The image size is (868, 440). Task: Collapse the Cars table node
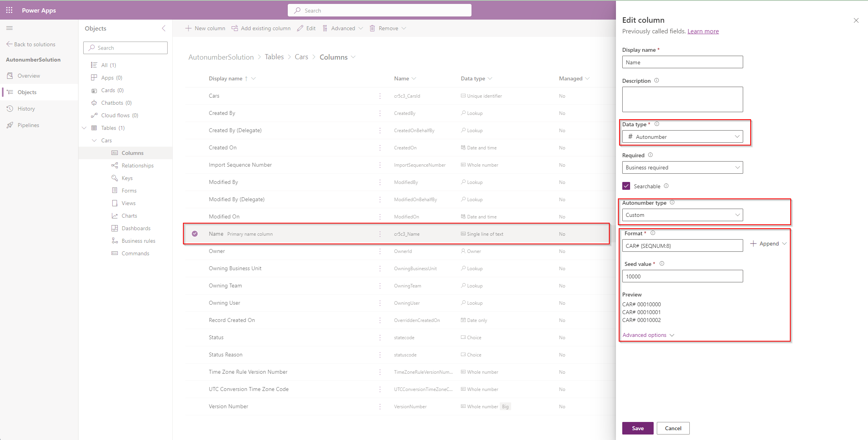[x=94, y=140]
